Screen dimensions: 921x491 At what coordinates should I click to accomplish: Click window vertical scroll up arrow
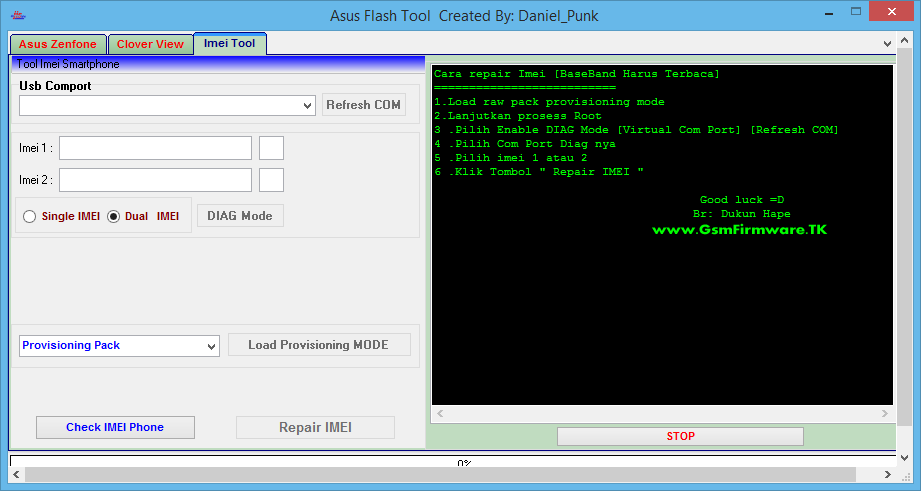905,41
